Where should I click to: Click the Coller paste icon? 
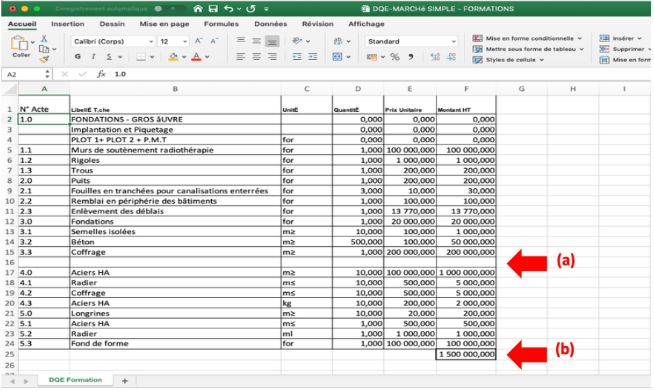click(x=19, y=43)
